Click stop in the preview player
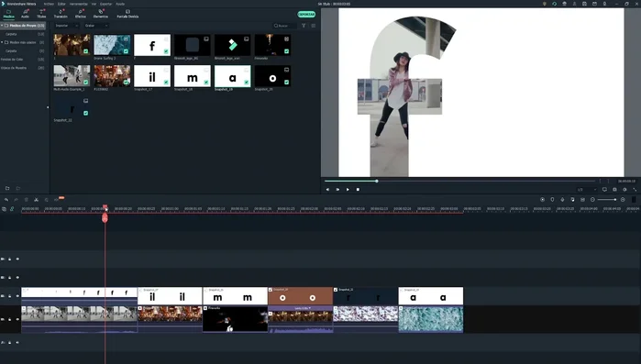Screen dimensions: 641x364 (358, 190)
